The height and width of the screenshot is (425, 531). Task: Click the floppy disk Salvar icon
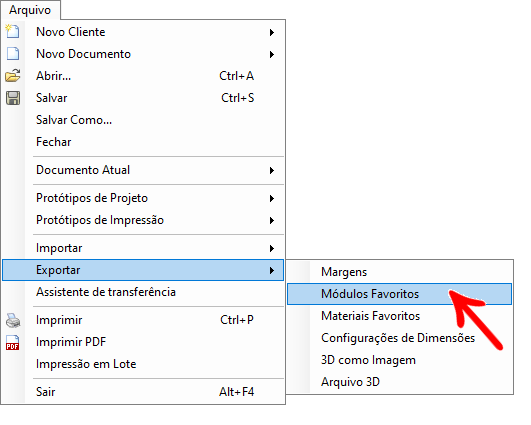pyautogui.click(x=13, y=98)
